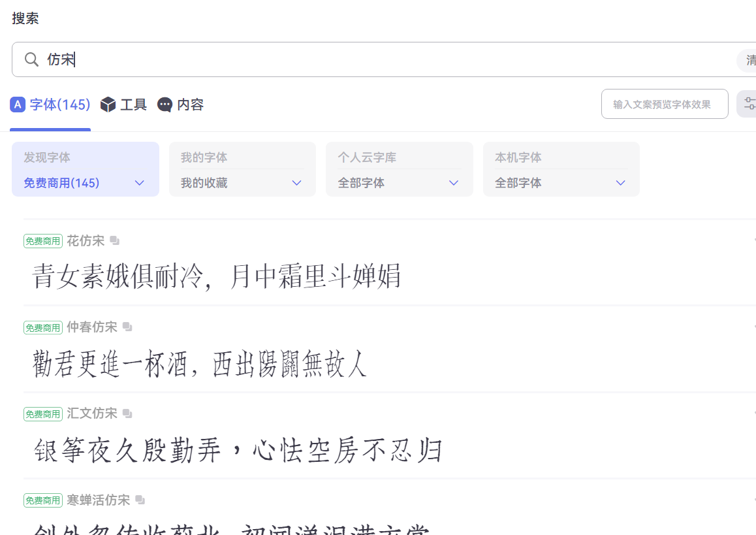The height and width of the screenshot is (535, 756).
Task: Open 本机字体 全部字体 dropdown
Action: 620,183
